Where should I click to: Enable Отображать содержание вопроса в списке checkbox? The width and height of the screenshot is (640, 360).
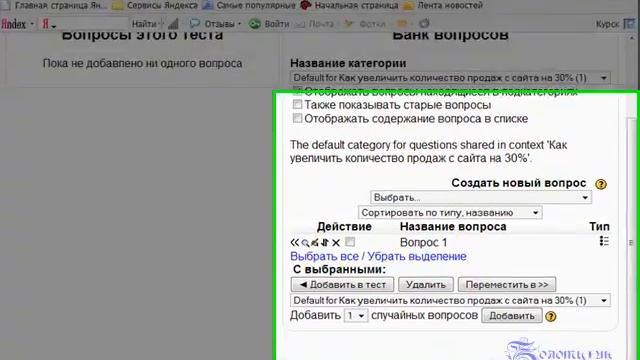(298, 118)
